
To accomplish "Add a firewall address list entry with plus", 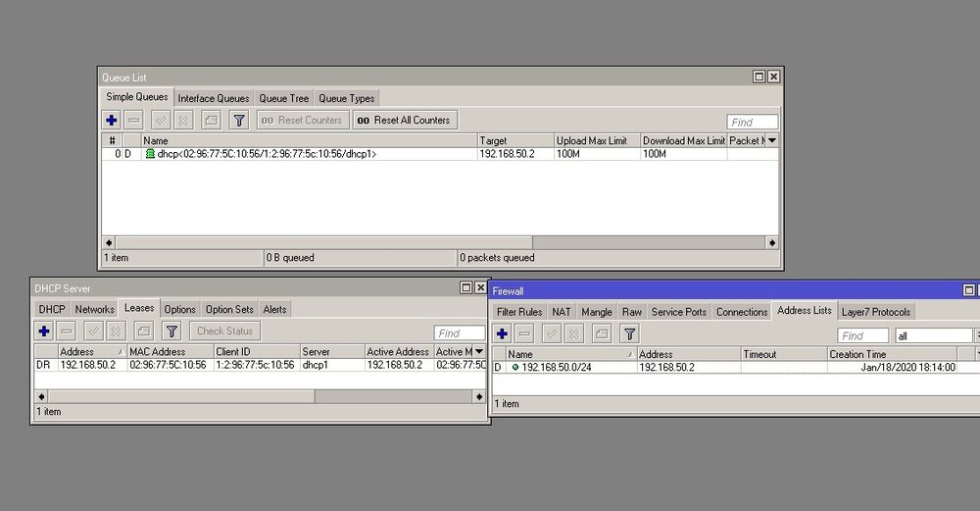I will pos(502,334).
